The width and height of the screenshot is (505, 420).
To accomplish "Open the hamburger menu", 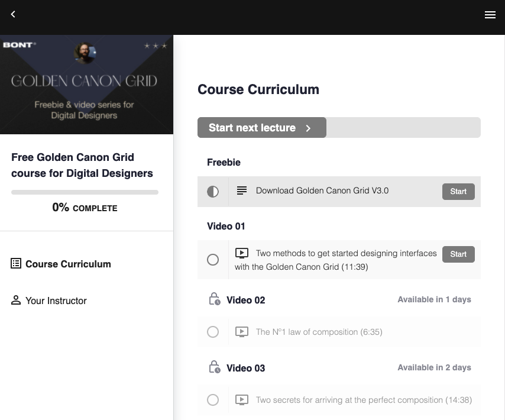I will point(490,15).
